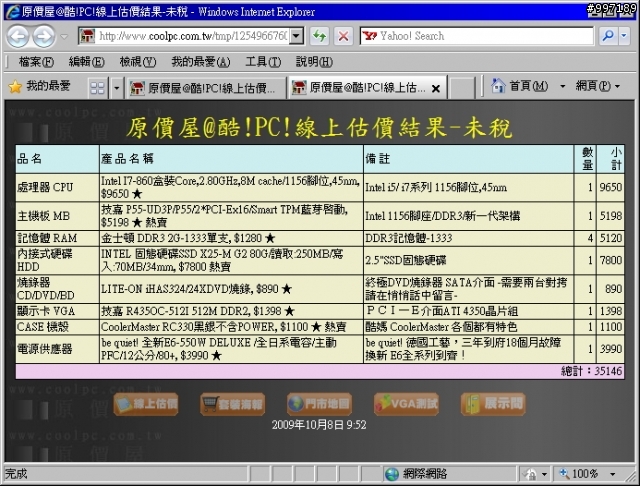Click the browser Back arrow button

point(18,36)
